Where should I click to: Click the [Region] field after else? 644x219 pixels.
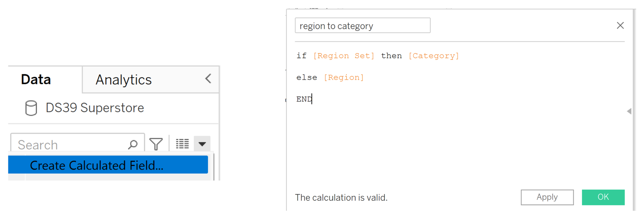344,78
